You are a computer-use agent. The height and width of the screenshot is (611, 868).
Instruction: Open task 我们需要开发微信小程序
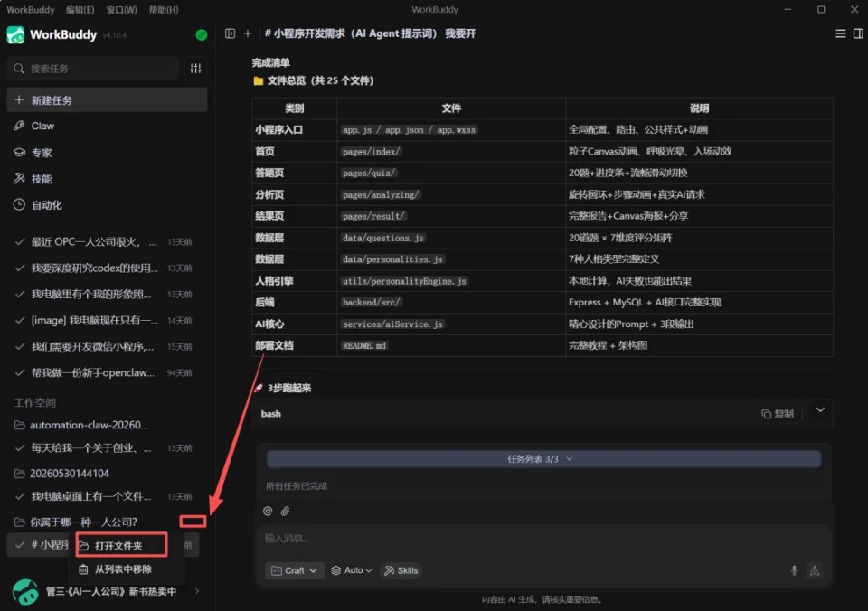pos(104,347)
